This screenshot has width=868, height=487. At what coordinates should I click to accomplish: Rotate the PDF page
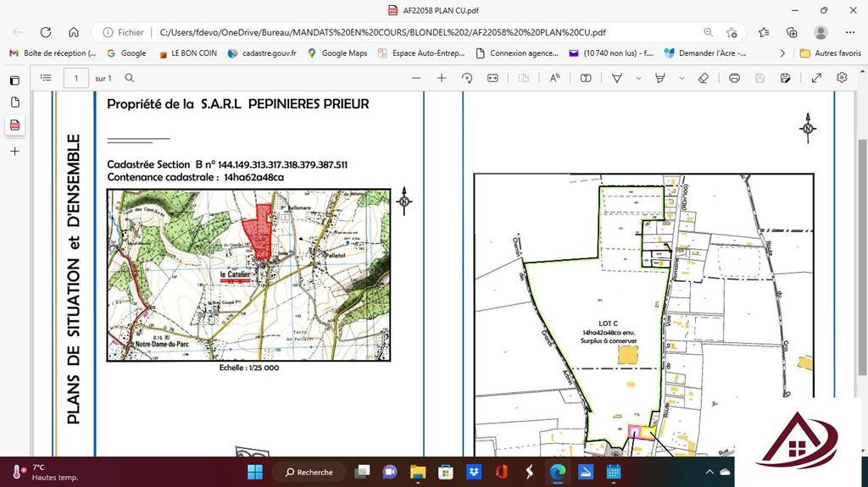[467, 78]
